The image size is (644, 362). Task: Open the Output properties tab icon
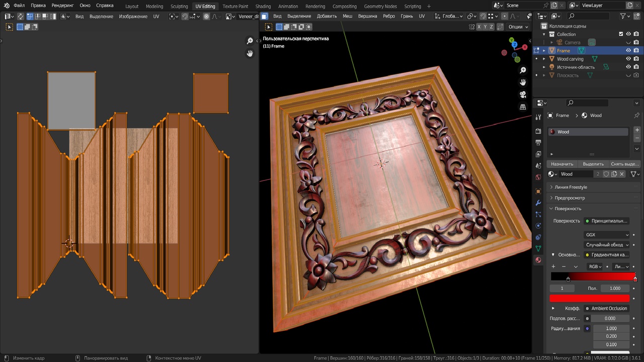point(538,142)
